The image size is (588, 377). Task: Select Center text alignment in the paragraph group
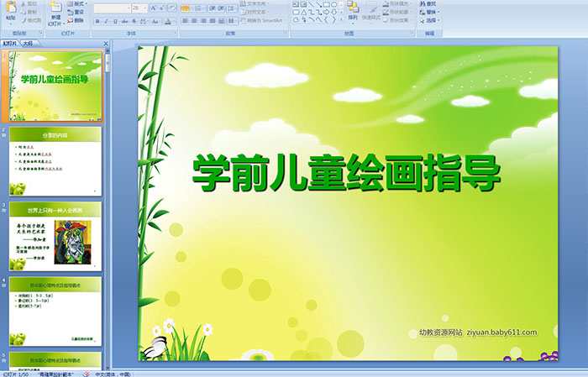tap(194, 21)
